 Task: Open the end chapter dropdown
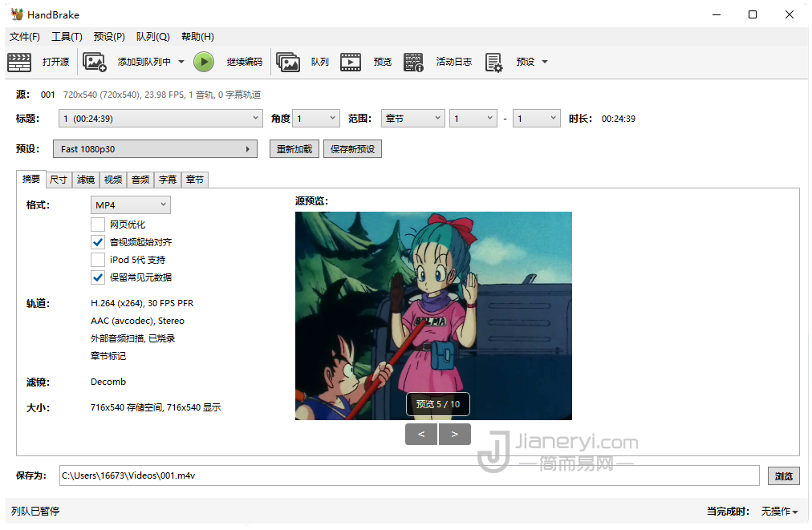pyautogui.click(x=537, y=119)
